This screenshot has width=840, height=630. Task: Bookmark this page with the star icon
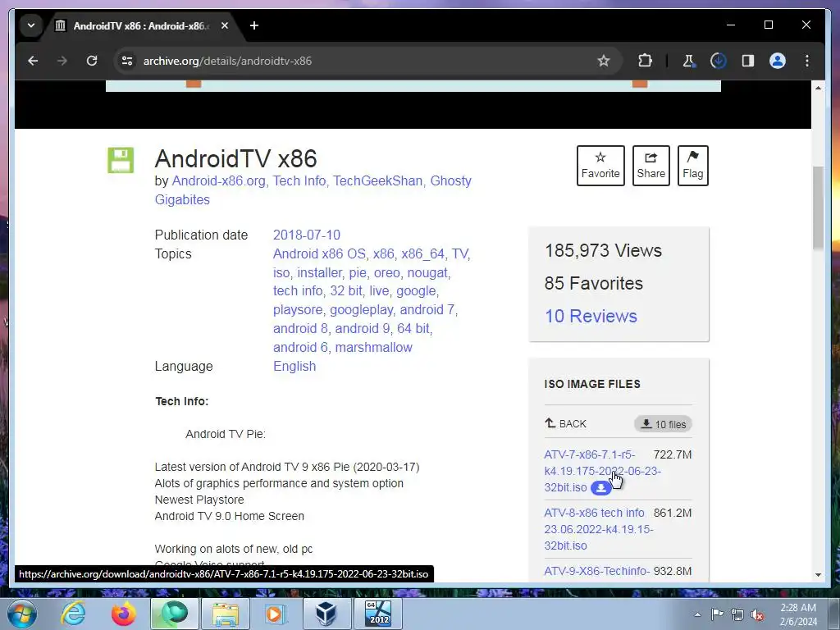[604, 61]
